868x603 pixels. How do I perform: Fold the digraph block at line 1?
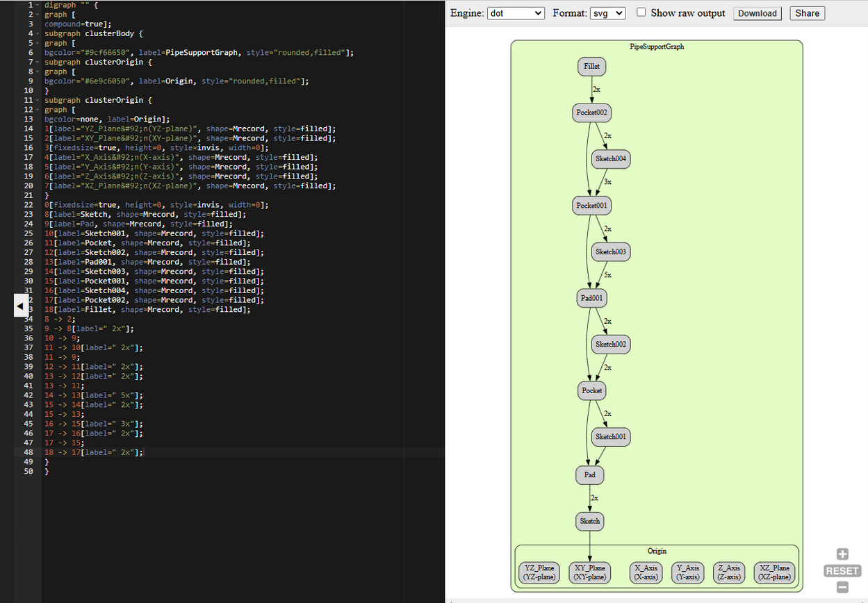[38, 5]
